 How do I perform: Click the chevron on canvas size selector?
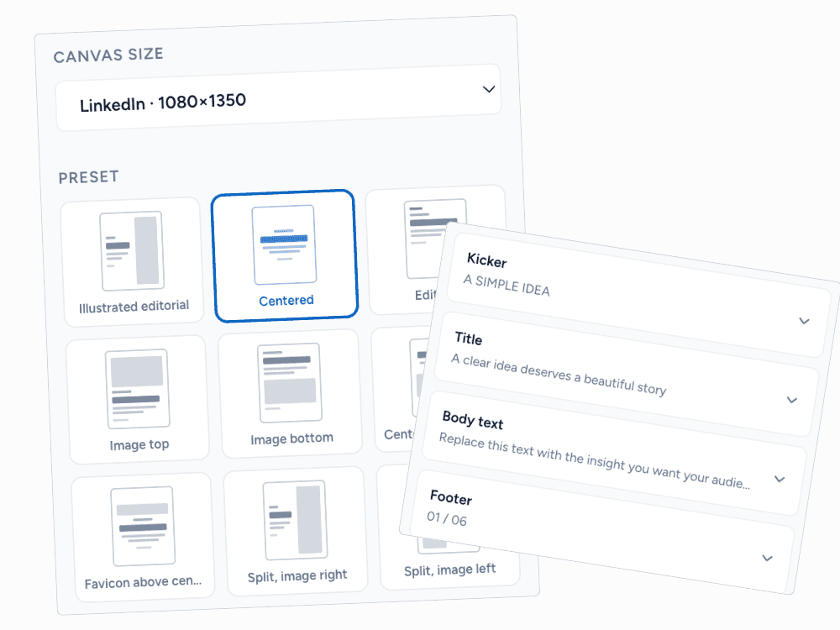pyautogui.click(x=489, y=89)
